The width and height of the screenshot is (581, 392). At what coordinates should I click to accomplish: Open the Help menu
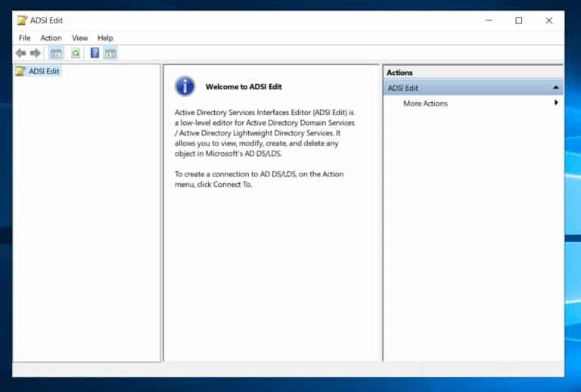[105, 38]
